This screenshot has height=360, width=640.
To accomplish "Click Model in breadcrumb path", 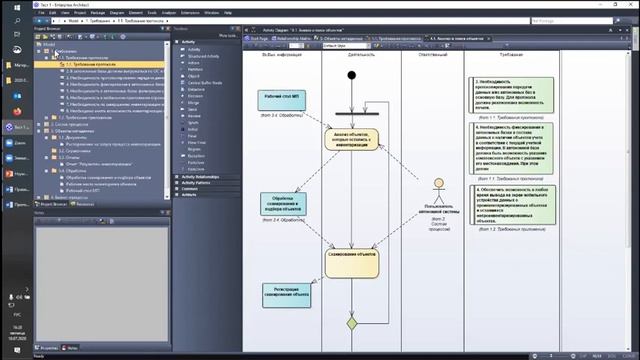I will (73, 20).
